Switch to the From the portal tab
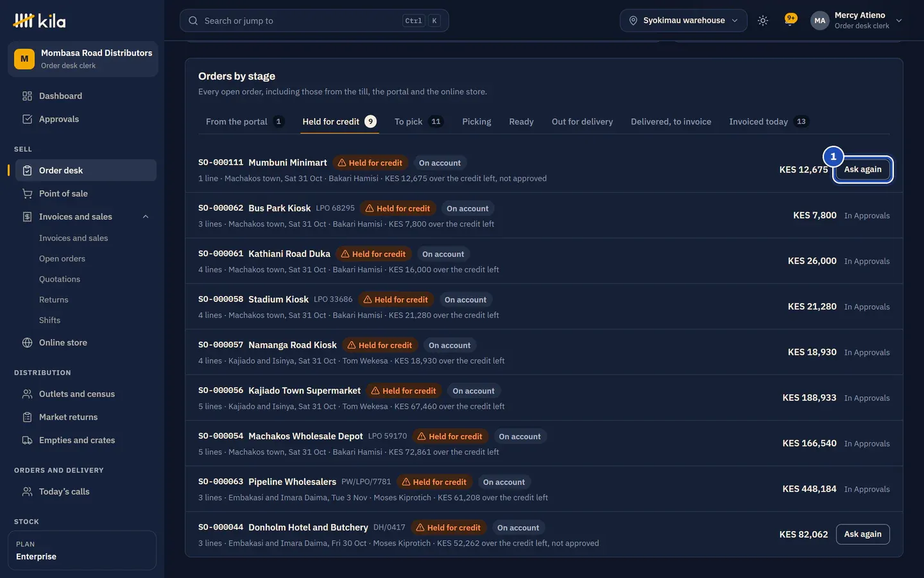924x578 pixels. tap(245, 122)
